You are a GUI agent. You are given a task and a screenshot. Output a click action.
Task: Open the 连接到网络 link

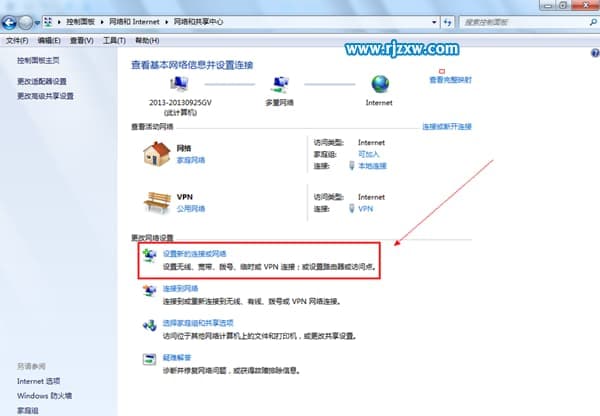(x=181, y=289)
